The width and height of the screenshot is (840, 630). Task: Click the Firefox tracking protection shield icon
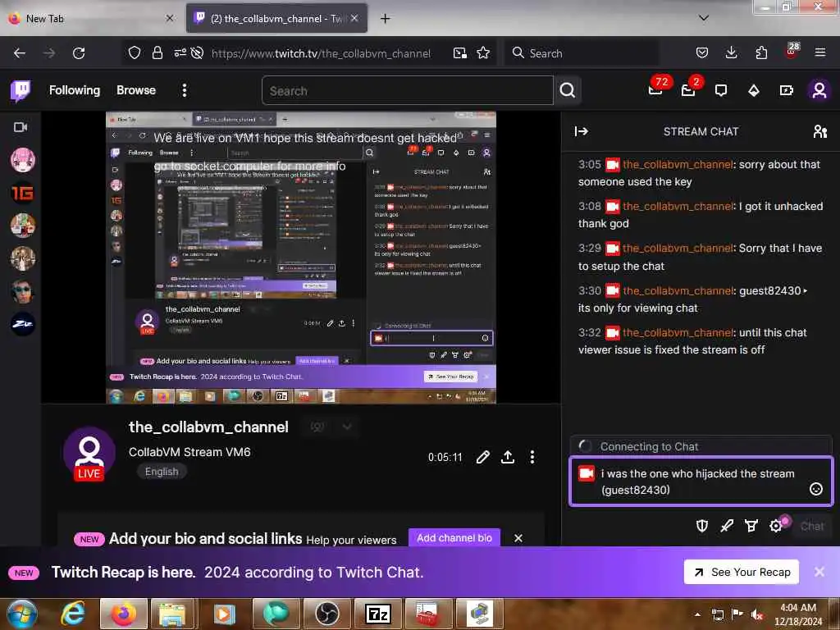pos(134,52)
